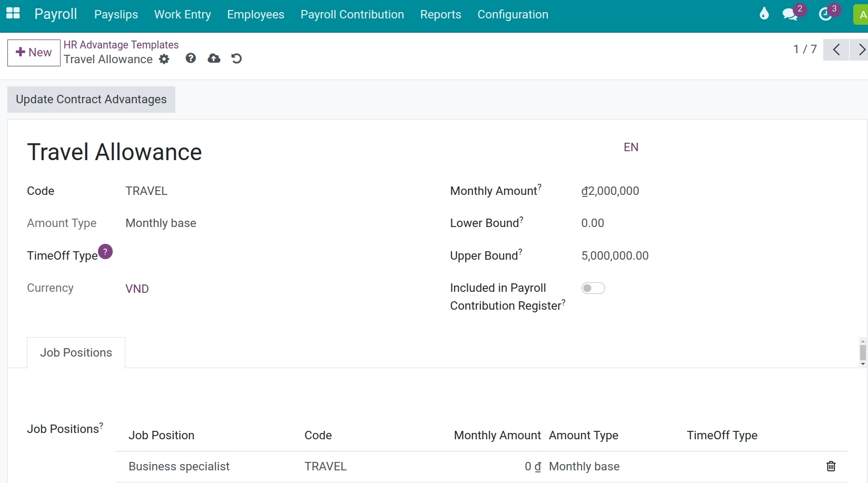Open the Payslips menu
Viewport: 868px width, 483px height.
click(116, 14)
